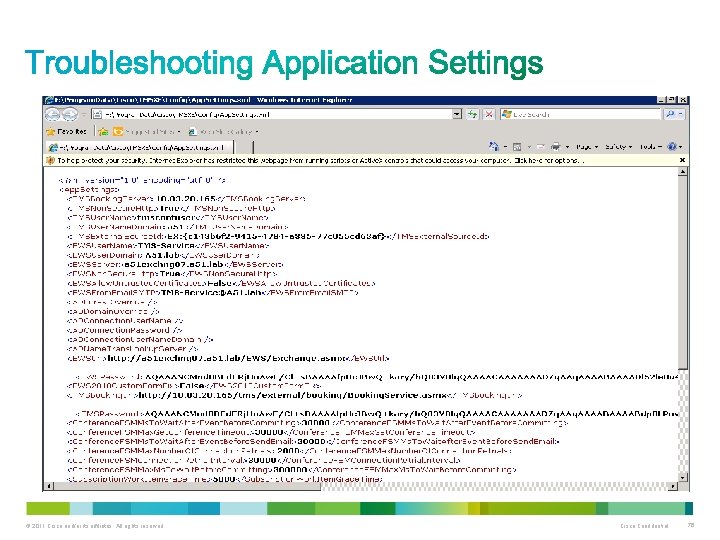
Task: Click the Print icon in command bar
Action: click(556, 147)
